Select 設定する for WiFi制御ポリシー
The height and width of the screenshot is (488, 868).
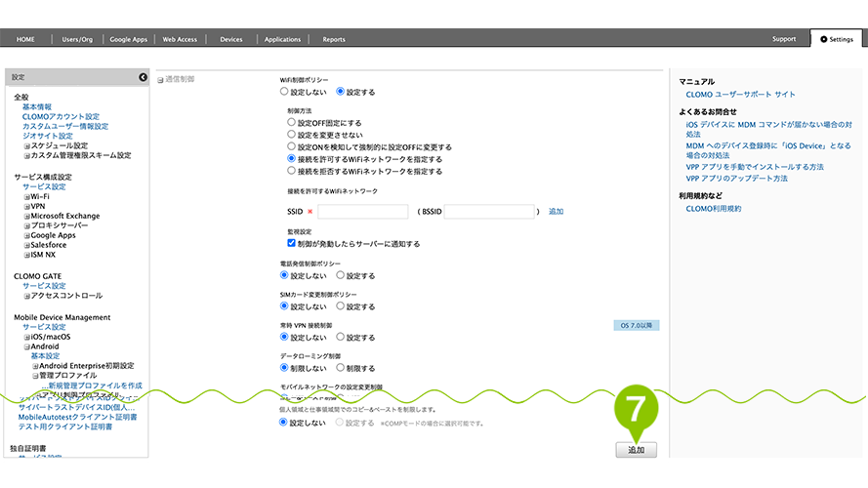point(341,92)
